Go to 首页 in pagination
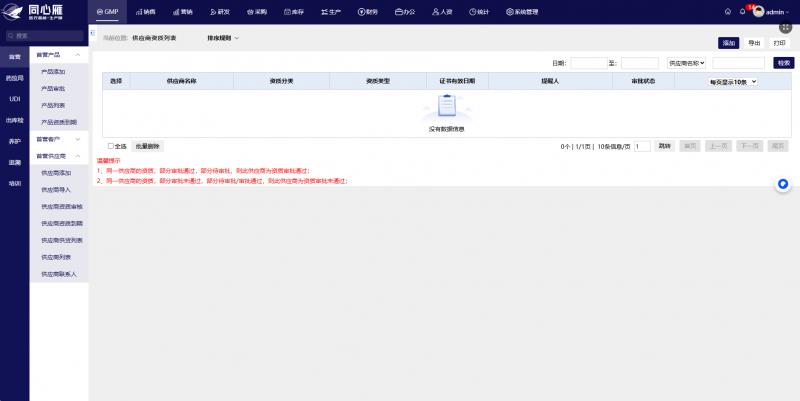 [x=690, y=146]
